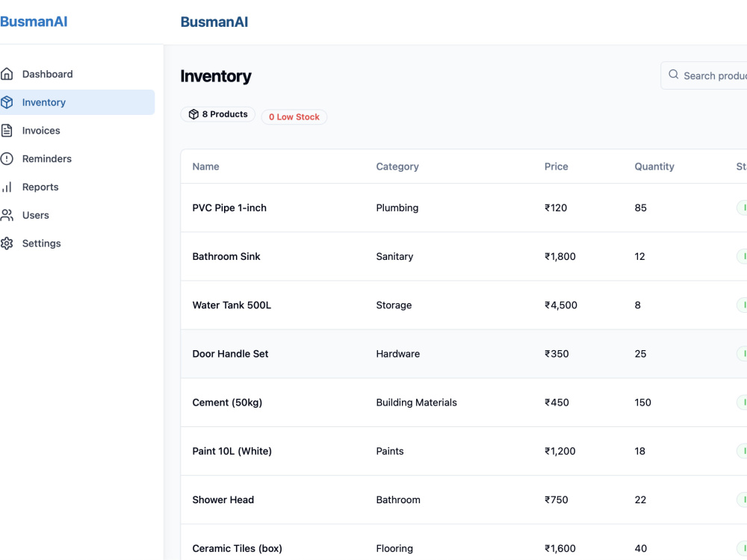The width and height of the screenshot is (747, 560).
Task: Click the quantity 40 cell
Action: coord(641,548)
